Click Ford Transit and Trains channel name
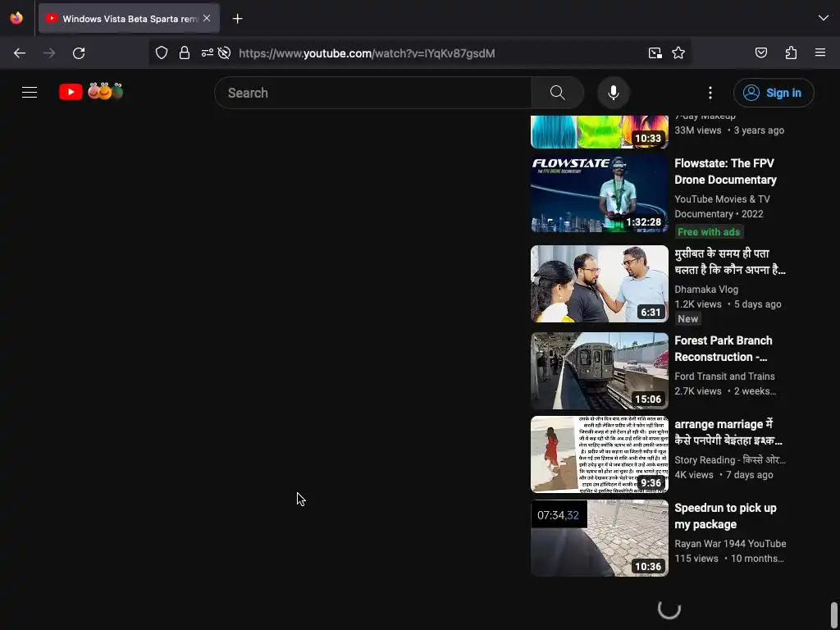This screenshot has width=840, height=630. tap(724, 376)
